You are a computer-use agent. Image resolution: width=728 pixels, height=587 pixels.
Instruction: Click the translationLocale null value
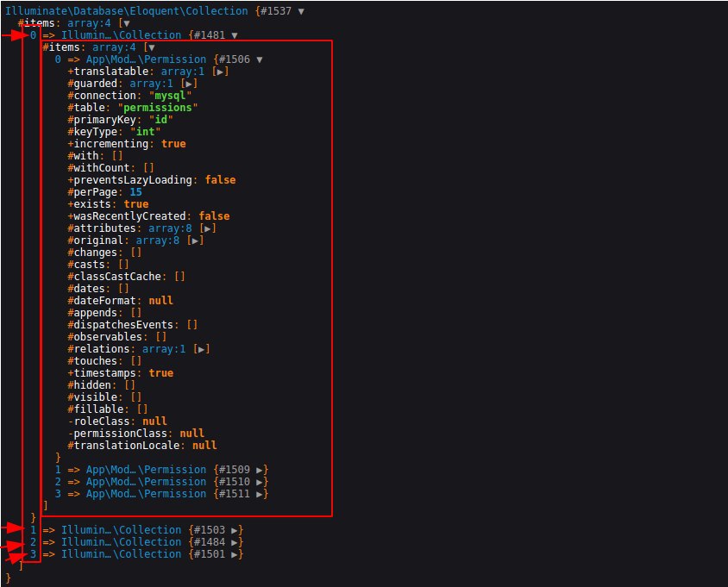coord(204,446)
